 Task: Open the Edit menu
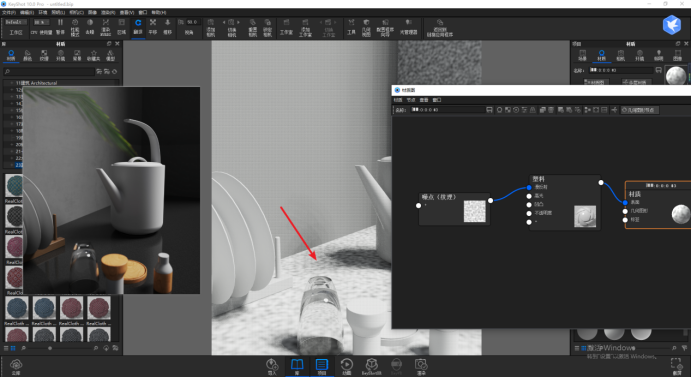coord(26,12)
